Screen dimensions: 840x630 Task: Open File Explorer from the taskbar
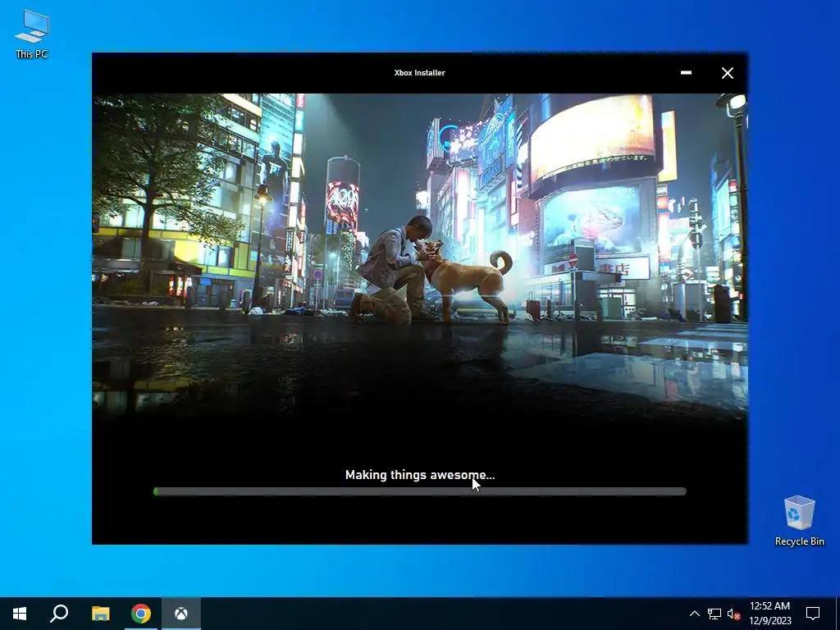tap(100, 614)
